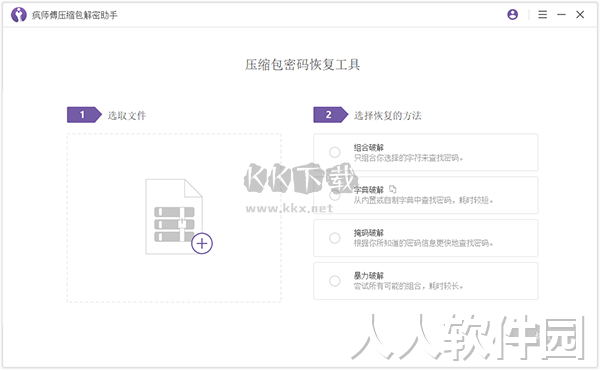600x370 pixels.
Task: Click the 暴力破解 option title
Action: click(x=368, y=275)
